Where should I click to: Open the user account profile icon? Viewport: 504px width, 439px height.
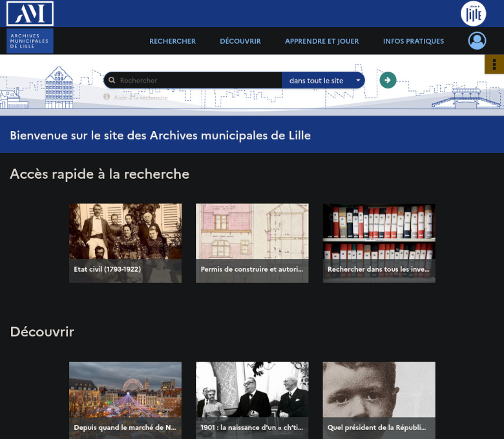[x=477, y=41]
